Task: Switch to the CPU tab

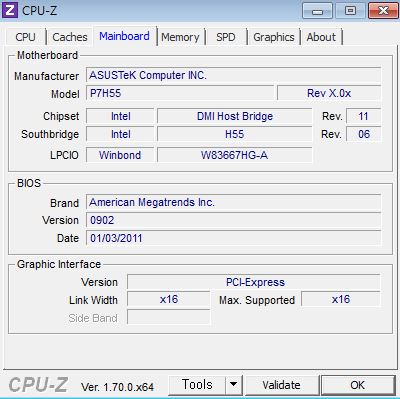Action: [25, 37]
